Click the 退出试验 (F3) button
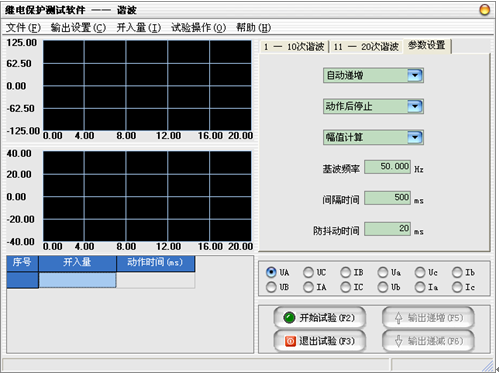Viewport: 499px width, 375px height. 320,341
